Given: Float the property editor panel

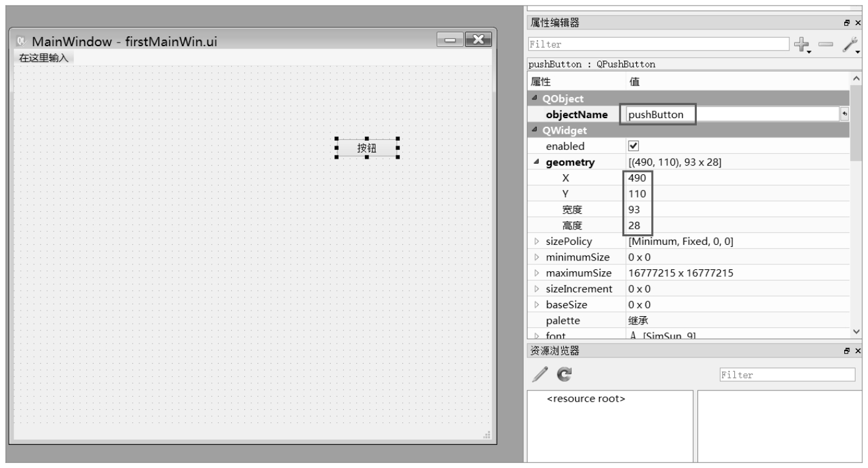Looking at the screenshot, I should pos(846,23).
